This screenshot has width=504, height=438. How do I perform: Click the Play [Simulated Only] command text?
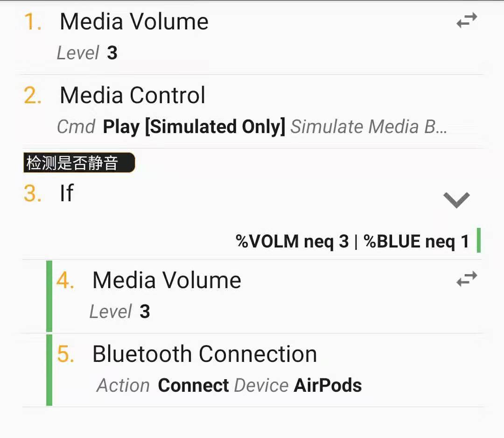pyautogui.click(x=194, y=127)
